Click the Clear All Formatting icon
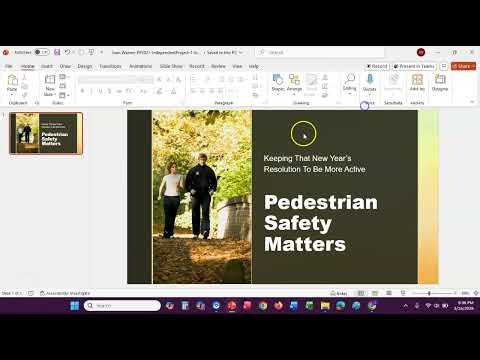The width and height of the screenshot is (480, 360). [x=178, y=79]
